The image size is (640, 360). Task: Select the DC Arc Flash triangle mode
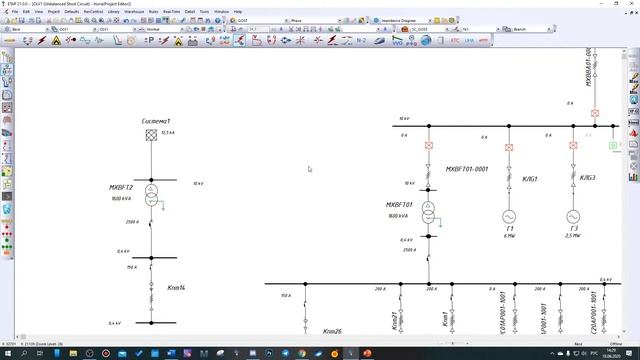178,40
